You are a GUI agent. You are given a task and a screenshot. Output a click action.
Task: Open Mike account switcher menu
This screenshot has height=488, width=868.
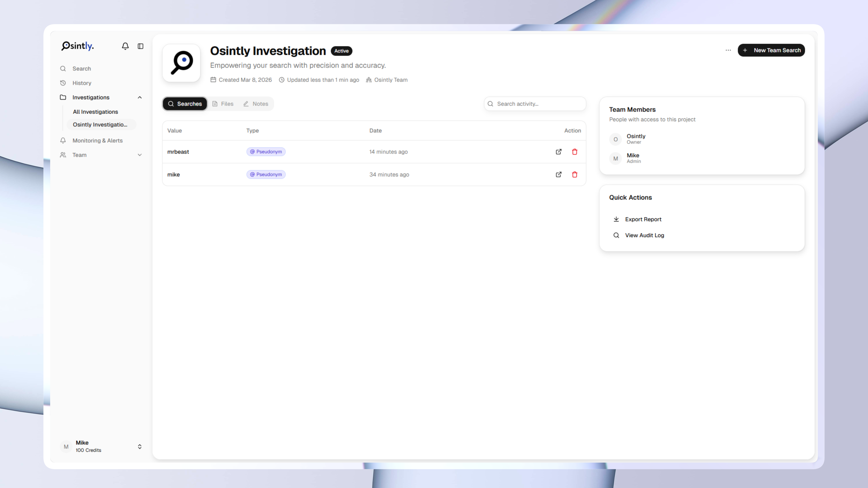(101, 446)
